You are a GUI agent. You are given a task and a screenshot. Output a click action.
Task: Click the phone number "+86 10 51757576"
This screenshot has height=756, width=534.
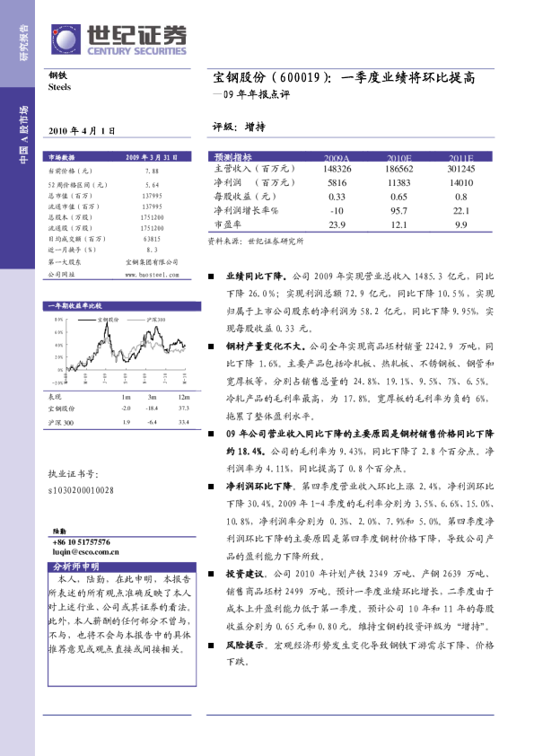pyautogui.click(x=82, y=542)
